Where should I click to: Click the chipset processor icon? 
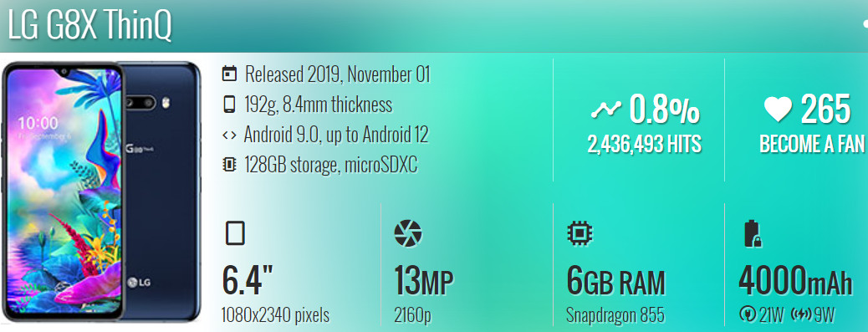tap(580, 233)
